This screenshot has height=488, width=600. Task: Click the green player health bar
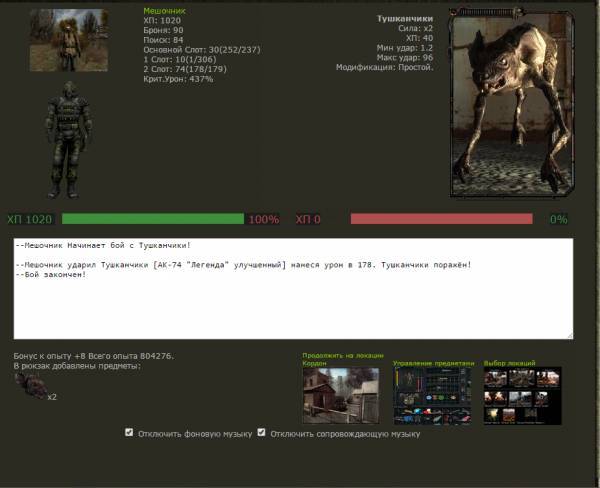152,219
